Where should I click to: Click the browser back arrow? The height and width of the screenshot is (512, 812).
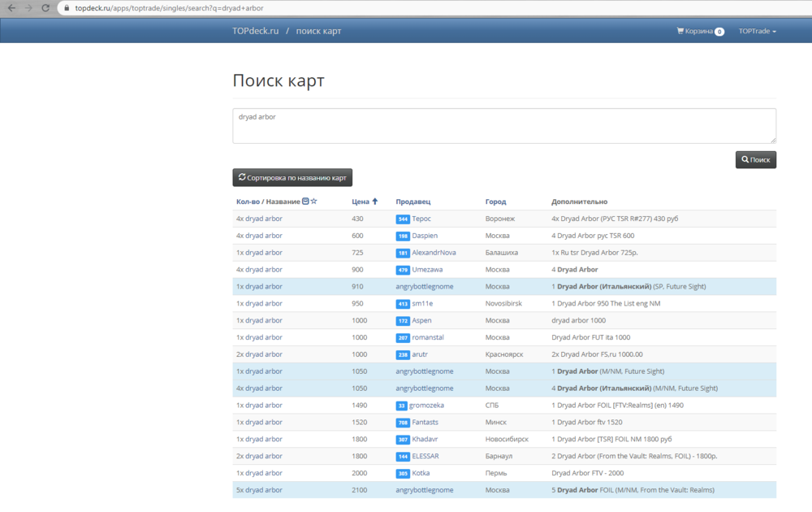click(x=11, y=8)
